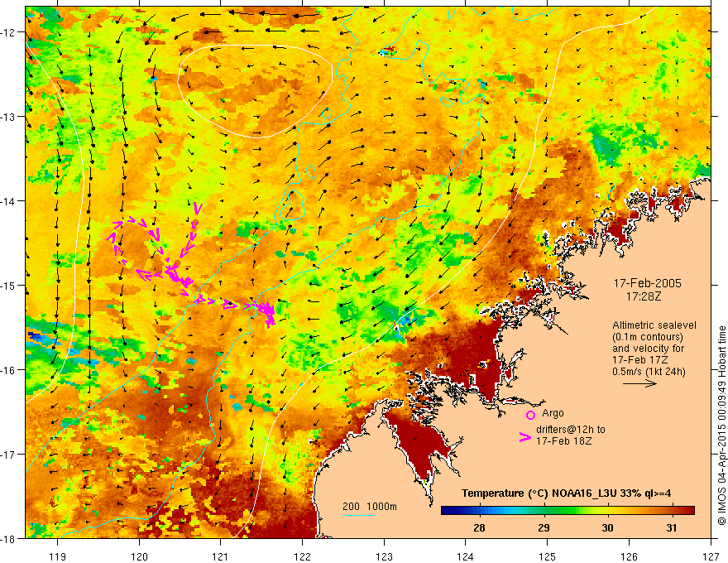Click longitude axis label 124
Viewport: 728px width, 563px height.
[x=465, y=556]
